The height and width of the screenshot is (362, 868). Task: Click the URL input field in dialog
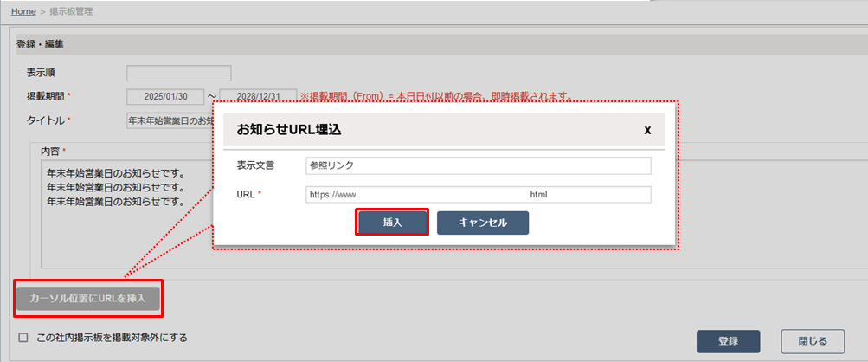tap(477, 195)
